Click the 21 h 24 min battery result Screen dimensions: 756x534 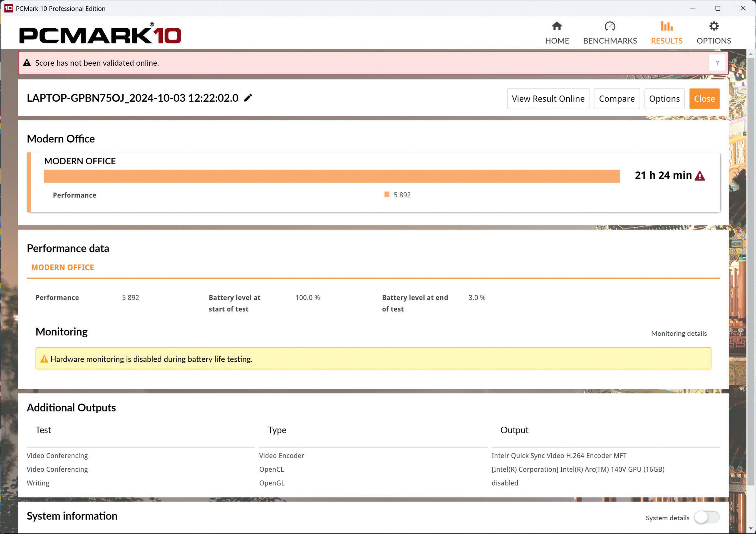(x=663, y=175)
